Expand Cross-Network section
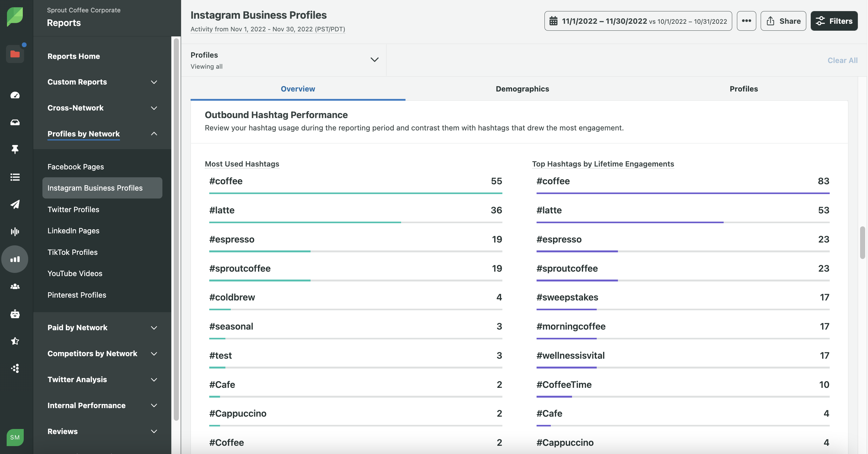Screen dimensions: 868x454 tap(102, 108)
